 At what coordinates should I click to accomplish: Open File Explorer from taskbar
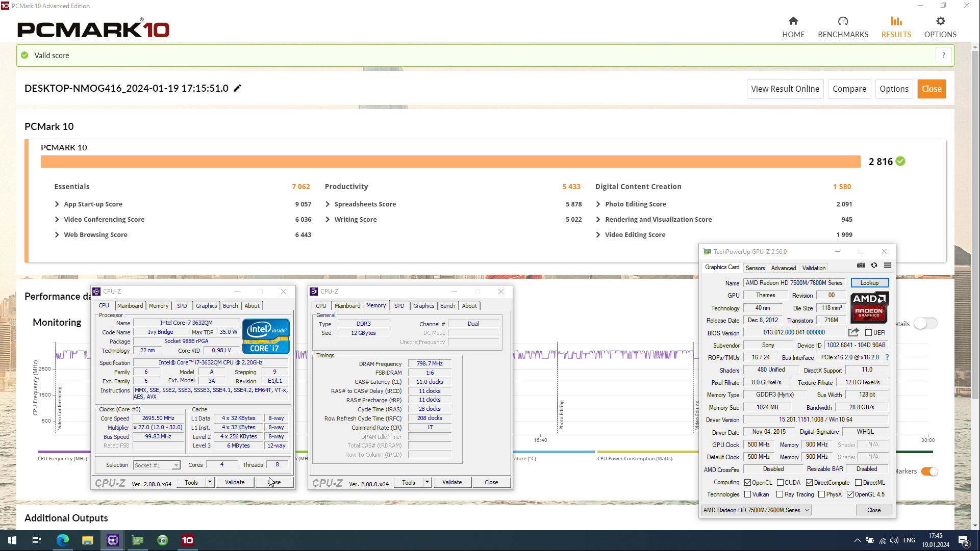tap(88, 540)
